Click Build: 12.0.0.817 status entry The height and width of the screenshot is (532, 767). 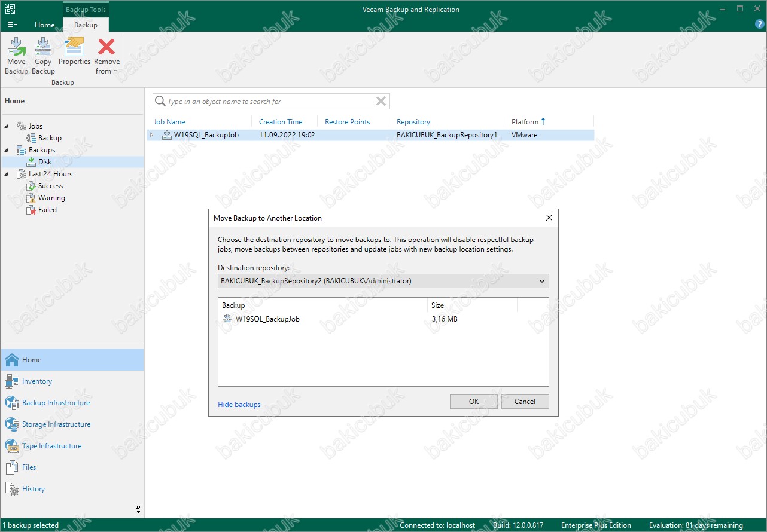coord(518,525)
